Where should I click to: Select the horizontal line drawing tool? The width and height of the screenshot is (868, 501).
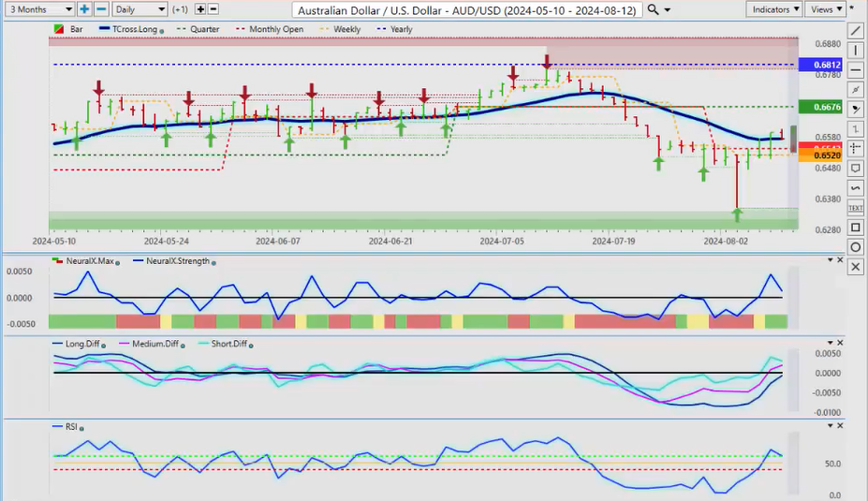[855, 69]
